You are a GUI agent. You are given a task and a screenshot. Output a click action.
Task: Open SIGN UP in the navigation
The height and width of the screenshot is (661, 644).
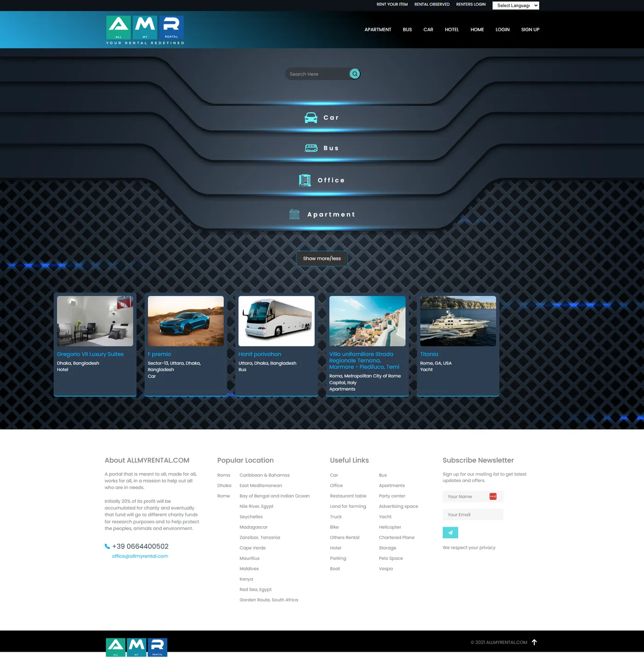pos(530,29)
